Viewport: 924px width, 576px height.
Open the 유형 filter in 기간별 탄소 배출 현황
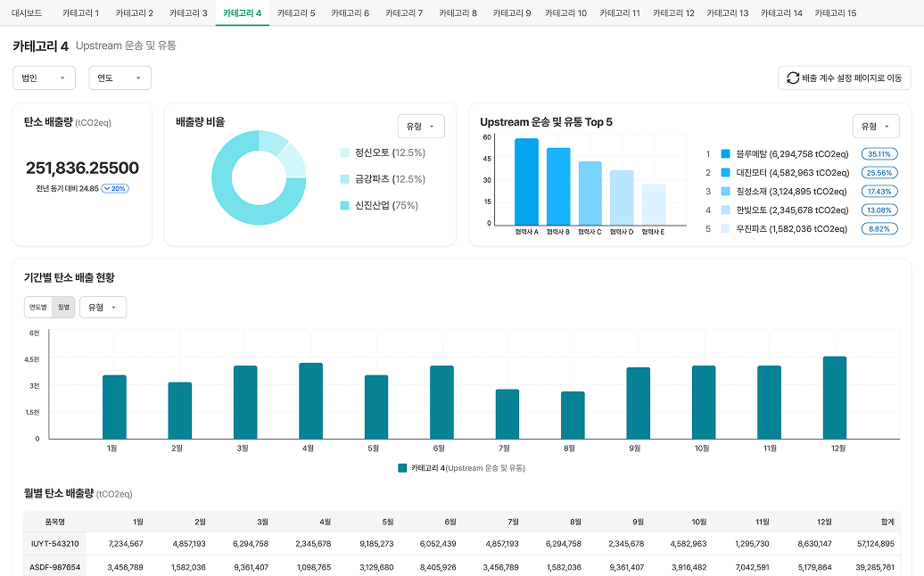click(103, 306)
